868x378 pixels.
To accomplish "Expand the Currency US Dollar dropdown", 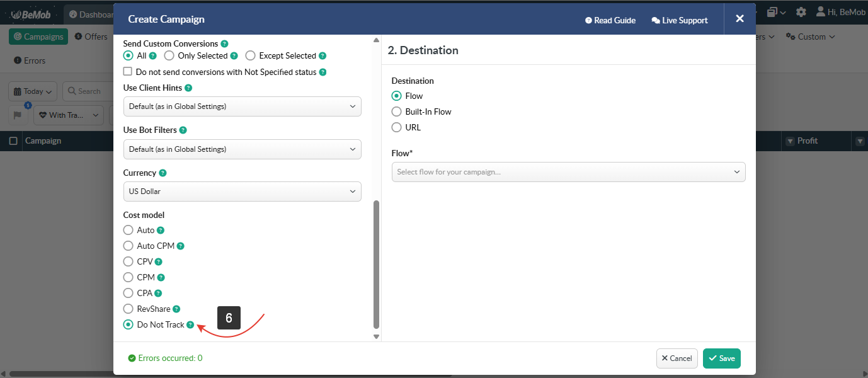I will click(x=242, y=192).
